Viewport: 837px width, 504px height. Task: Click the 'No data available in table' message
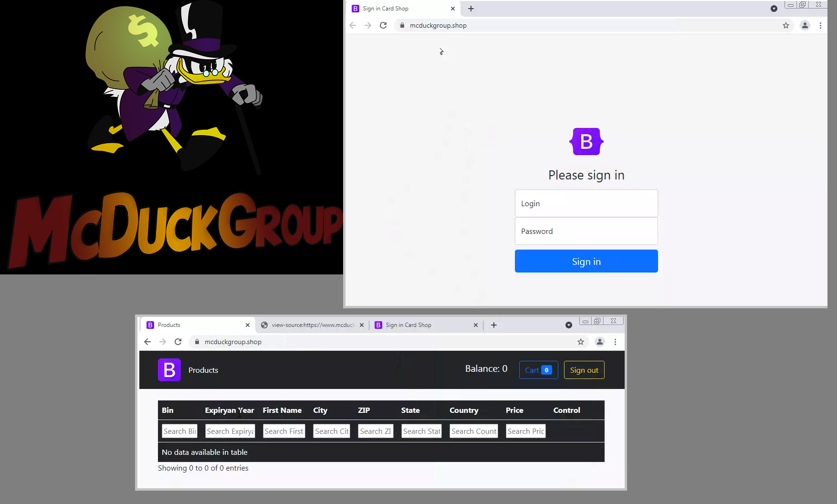(x=205, y=452)
